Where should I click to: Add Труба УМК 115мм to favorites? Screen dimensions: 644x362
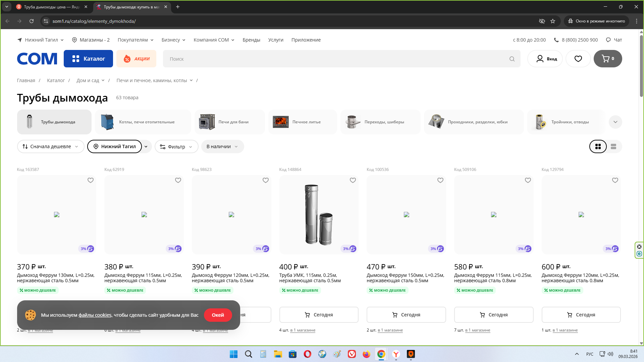(x=353, y=180)
